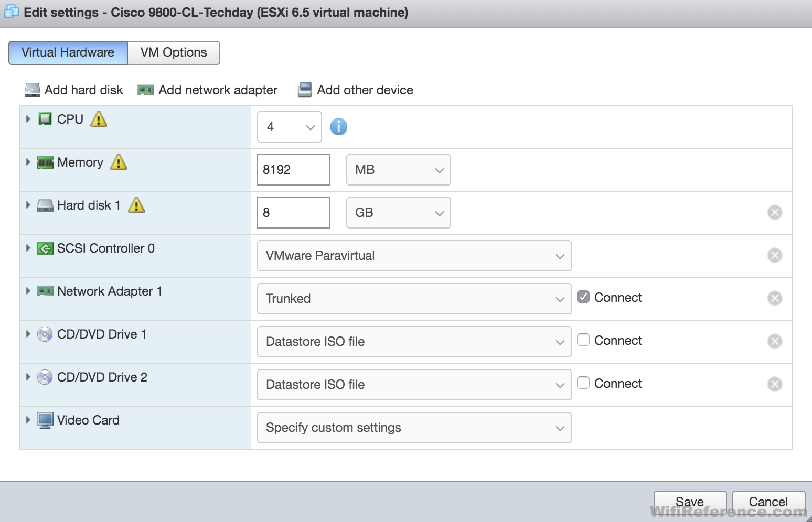The height and width of the screenshot is (522, 812).
Task: Click the Add other device icon
Action: [305, 90]
